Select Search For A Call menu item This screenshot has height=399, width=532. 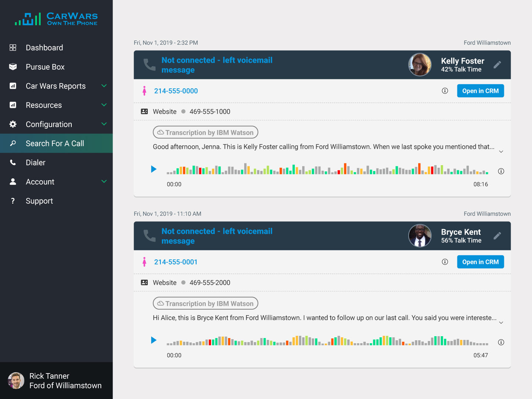click(56, 143)
